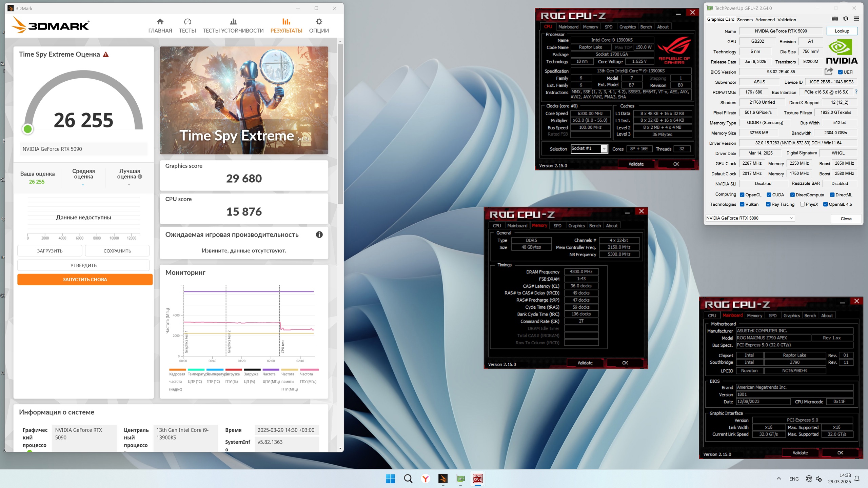Open the ТЕСТЫ gauge icon in 3DMark
This screenshot has width=868, height=488.
click(187, 22)
